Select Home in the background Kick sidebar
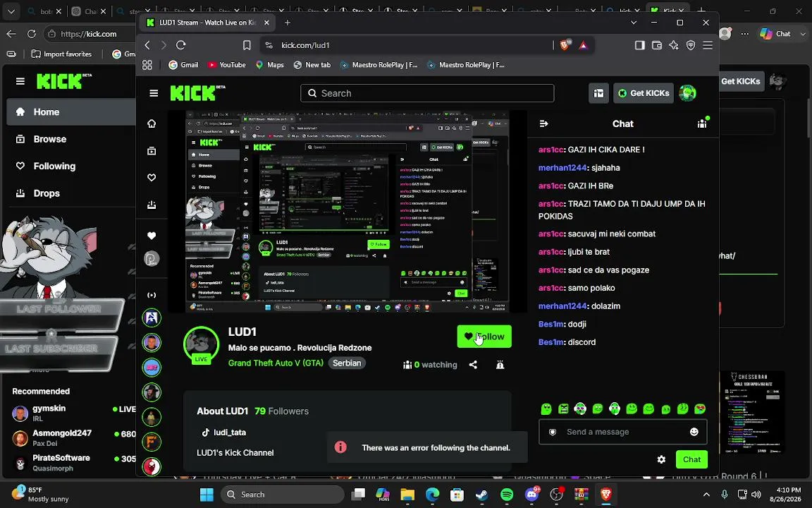This screenshot has height=508, width=812. coord(71,112)
